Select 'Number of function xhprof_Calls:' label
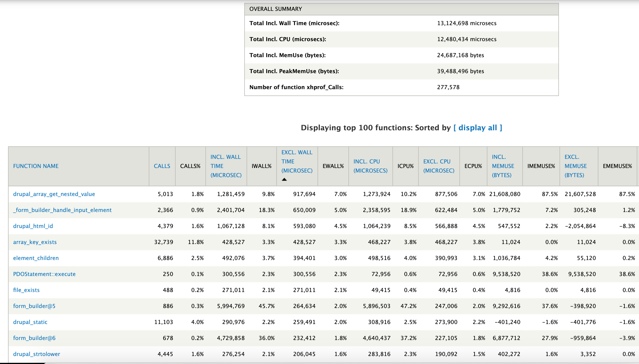Viewport: 639px width, 364px height. pos(296,87)
